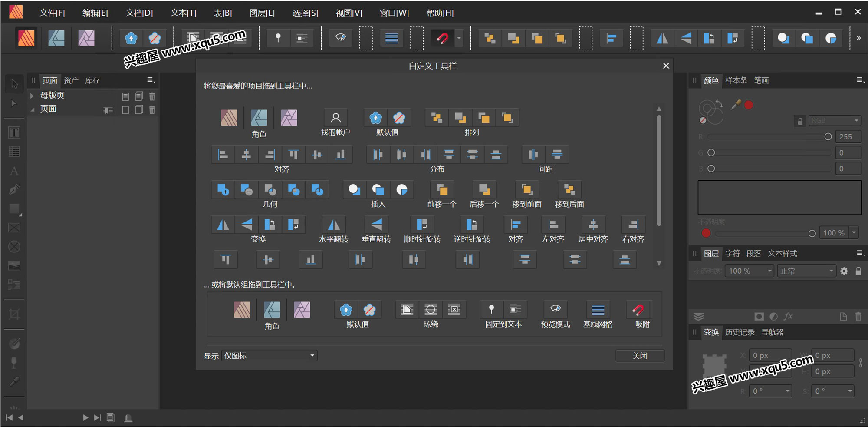Click the Align Right (右对齐) icon

click(x=633, y=225)
